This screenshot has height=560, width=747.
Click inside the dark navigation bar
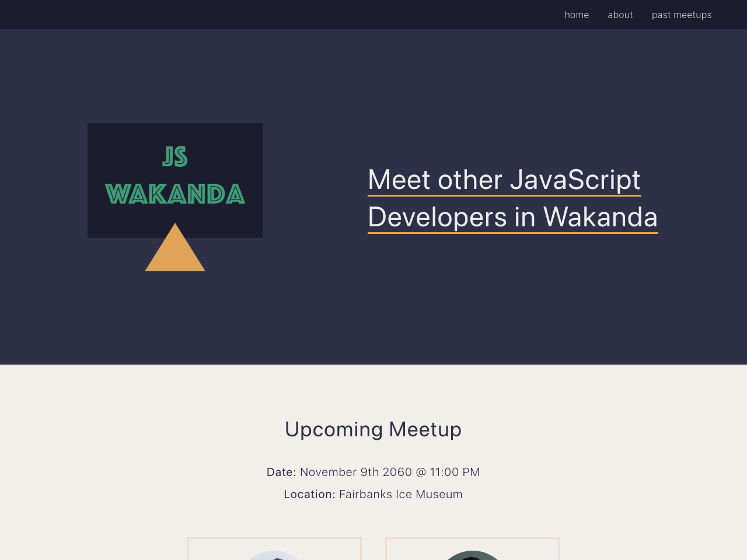point(292,14)
